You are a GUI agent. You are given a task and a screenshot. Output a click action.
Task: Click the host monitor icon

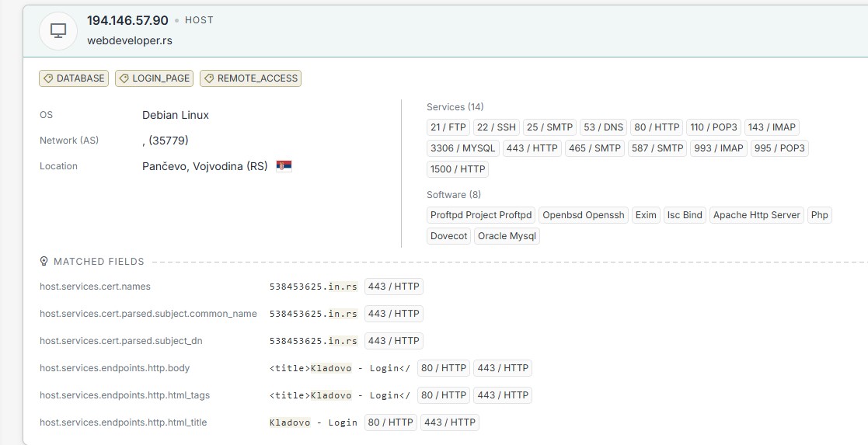58,30
